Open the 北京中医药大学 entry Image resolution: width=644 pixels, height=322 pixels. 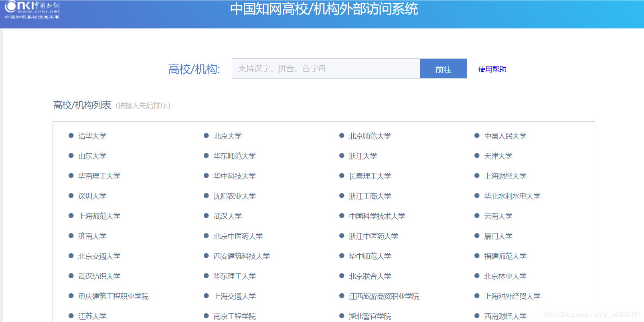[x=238, y=236]
